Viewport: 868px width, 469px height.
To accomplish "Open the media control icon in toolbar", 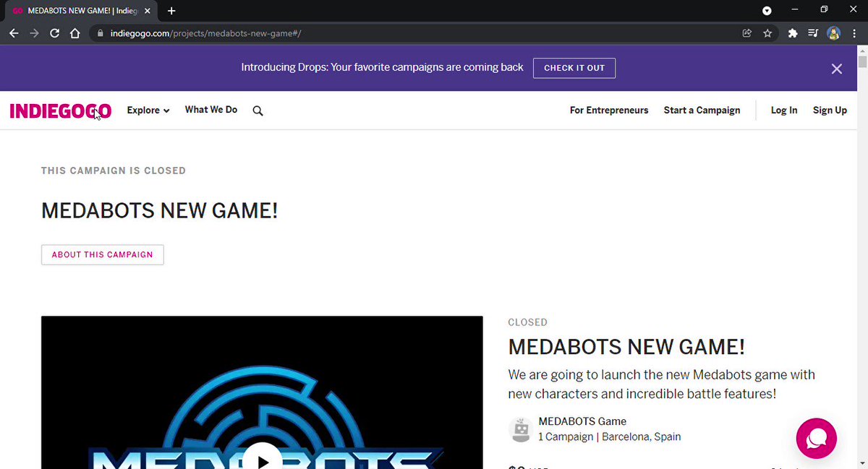I will tap(813, 33).
